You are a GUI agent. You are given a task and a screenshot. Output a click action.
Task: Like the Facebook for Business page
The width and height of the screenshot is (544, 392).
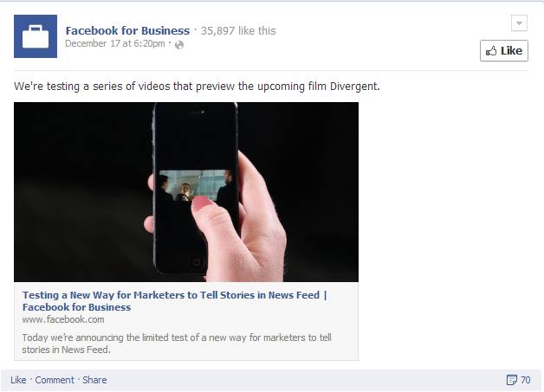pyautogui.click(x=504, y=50)
